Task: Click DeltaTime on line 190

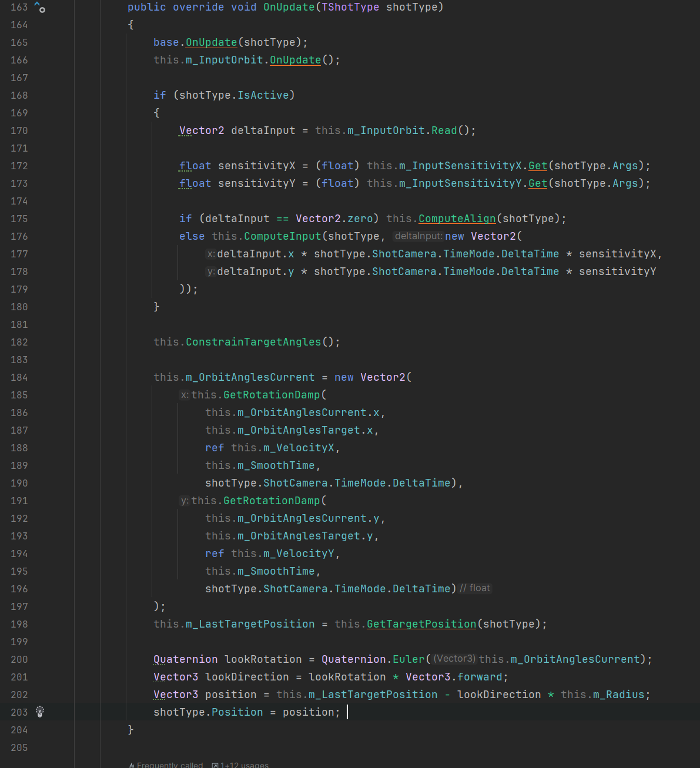Action: 421,483
